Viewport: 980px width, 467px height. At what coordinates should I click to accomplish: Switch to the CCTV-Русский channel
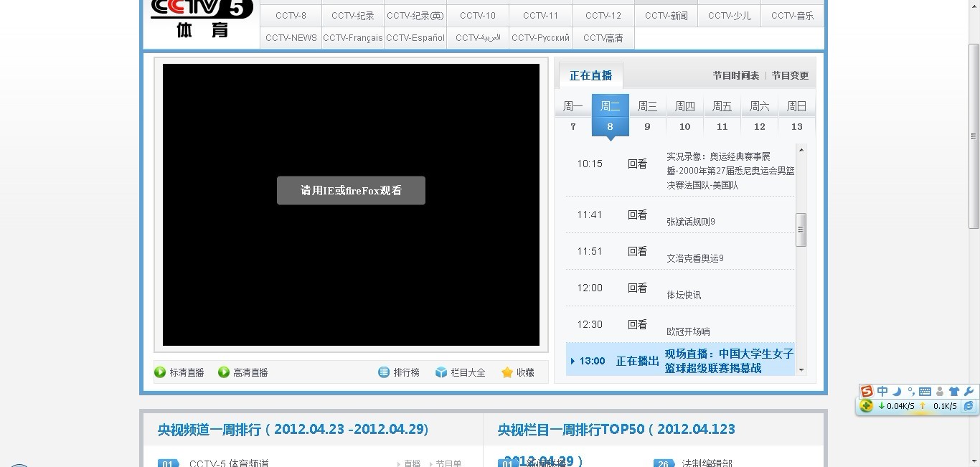(x=540, y=38)
